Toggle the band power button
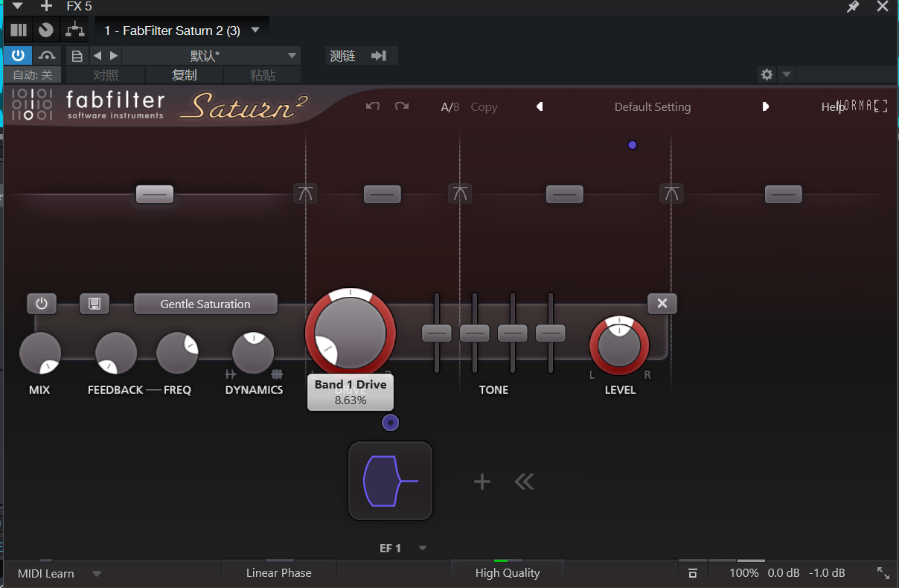Image resolution: width=899 pixels, height=588 pixels. click(42, 304)
